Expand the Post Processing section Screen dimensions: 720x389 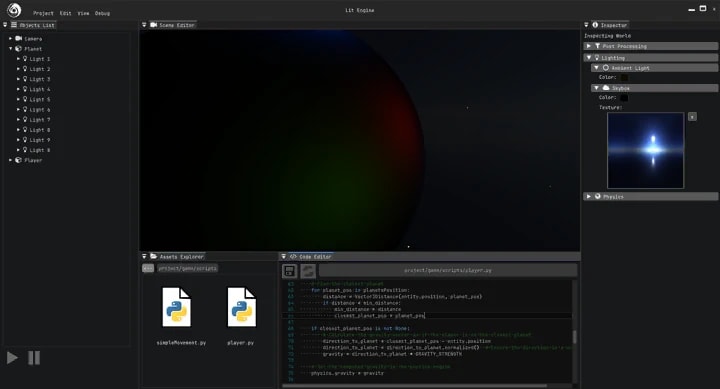click(589, 46)
